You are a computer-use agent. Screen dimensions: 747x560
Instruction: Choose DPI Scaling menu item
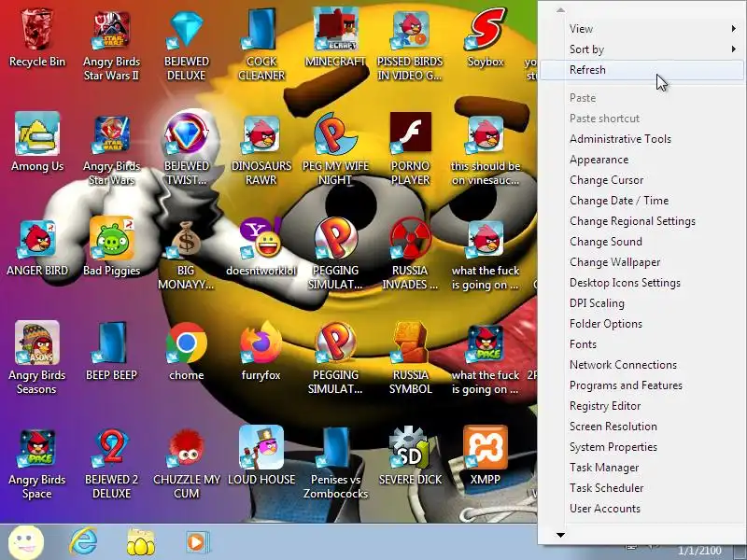pos(642,302)
